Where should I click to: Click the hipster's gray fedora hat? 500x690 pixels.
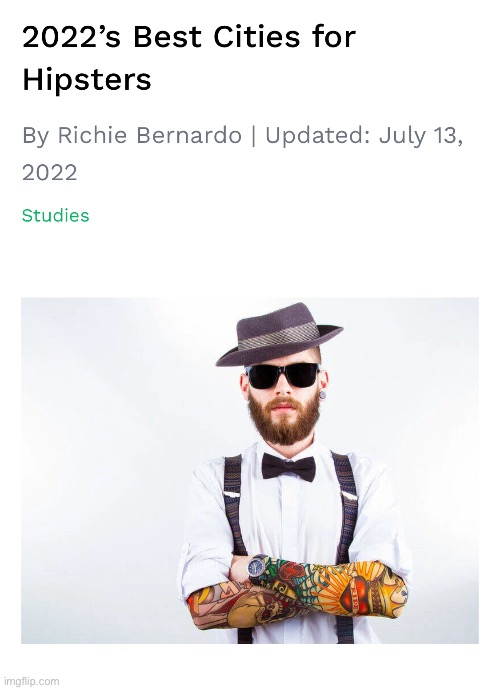coord(279,334)
